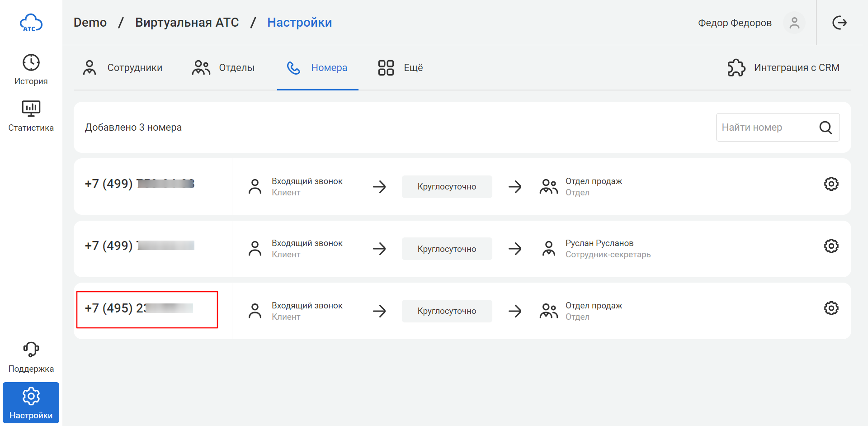This screenshot has height=426, width=868.
Task: Switch to the Сотрудники tab
Action: [x=123, y=68]
